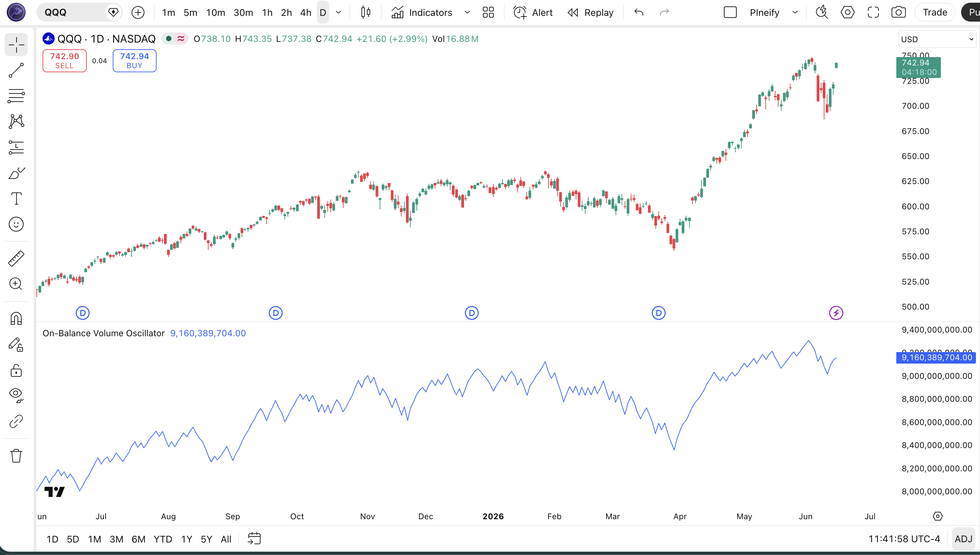
Task: Remove drawings with the trash icon
Action: point(16,456)
